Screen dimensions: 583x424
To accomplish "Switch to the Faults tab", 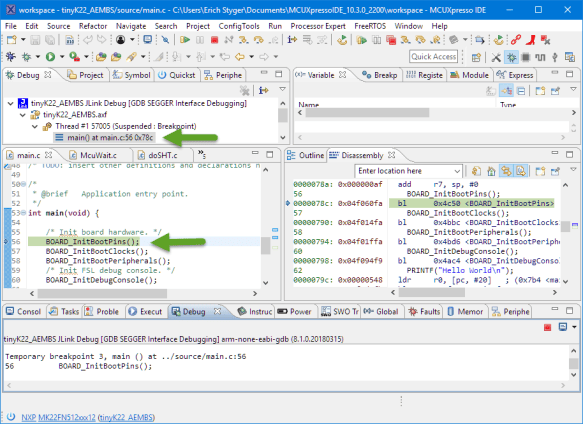I will (424, 312).
